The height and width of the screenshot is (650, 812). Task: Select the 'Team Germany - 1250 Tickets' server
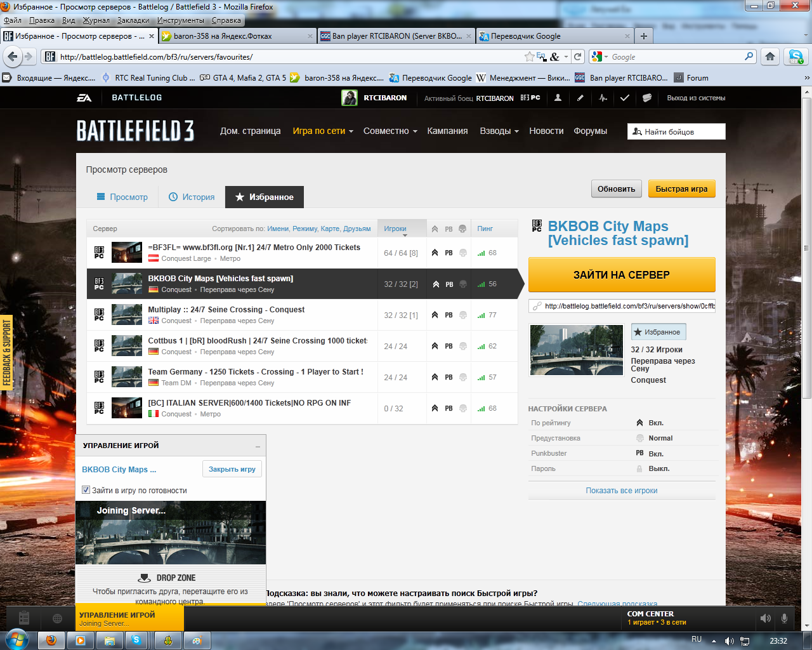pos(302,378)
